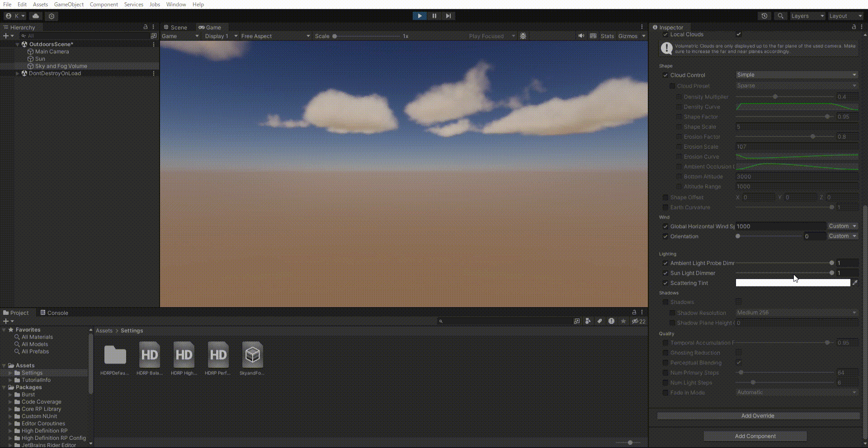Open the Cloud Control Simple dropdown

(797, 75)
